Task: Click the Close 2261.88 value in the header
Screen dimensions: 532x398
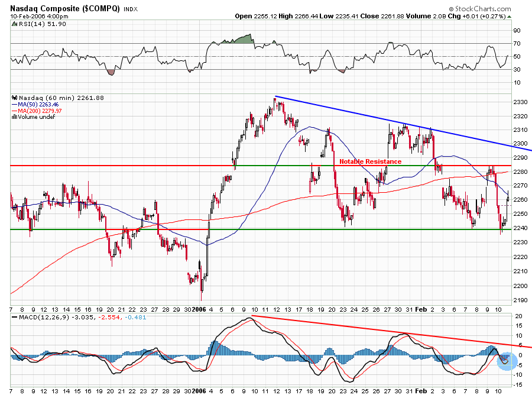Action: [382, 17]
